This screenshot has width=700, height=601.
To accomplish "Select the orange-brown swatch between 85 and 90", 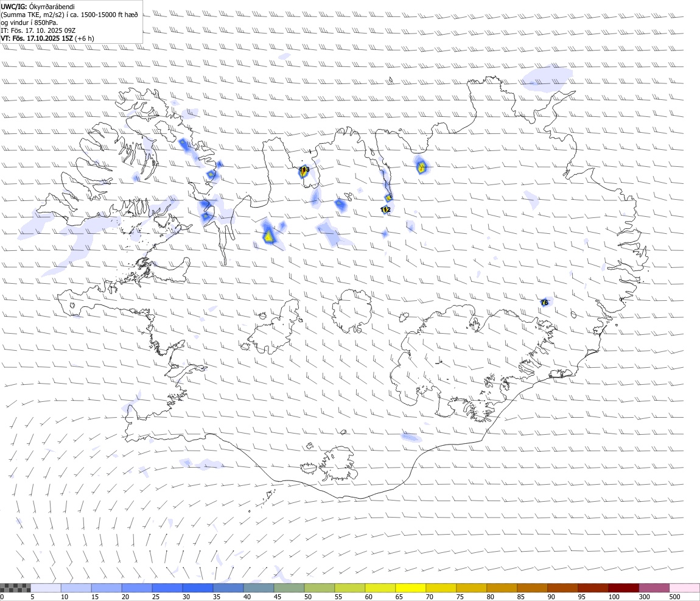I will [x=532, y=588].
